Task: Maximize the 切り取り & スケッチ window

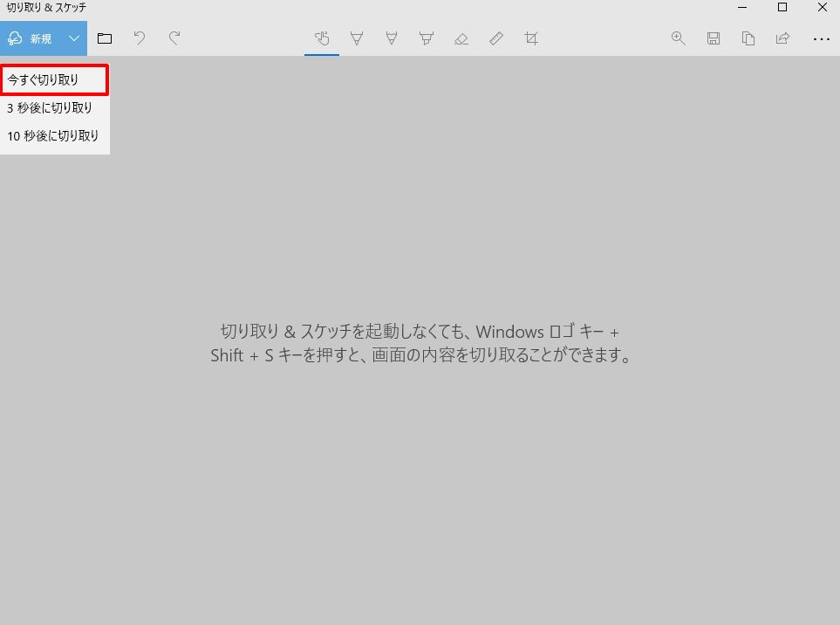Action: (x=782, y=8)
